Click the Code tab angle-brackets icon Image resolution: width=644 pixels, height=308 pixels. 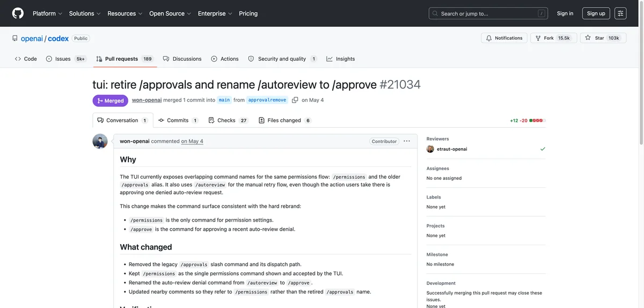point(18,59)
